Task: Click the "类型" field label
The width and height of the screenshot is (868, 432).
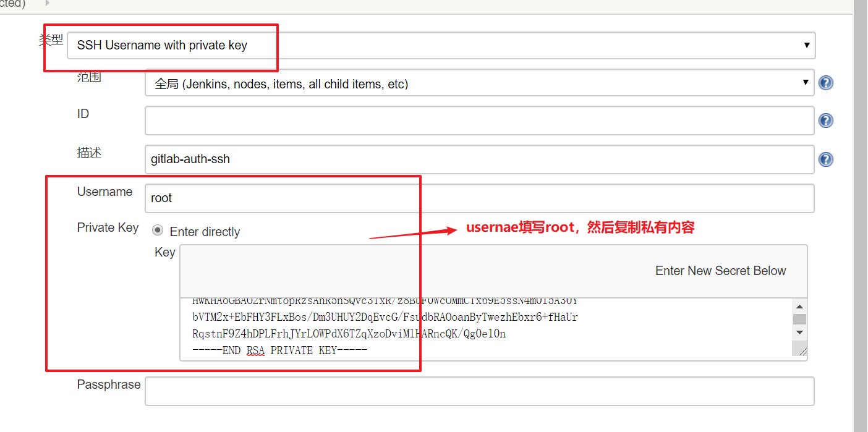Action: [51, 40]
